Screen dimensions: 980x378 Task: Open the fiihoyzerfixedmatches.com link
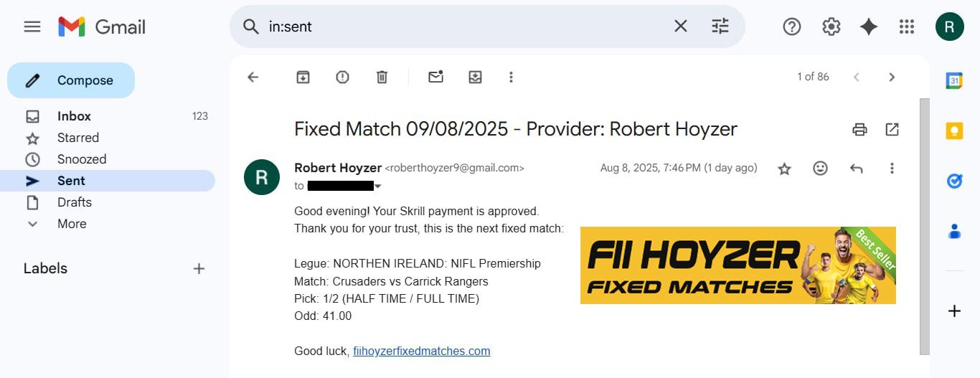[x=422, y=351]
